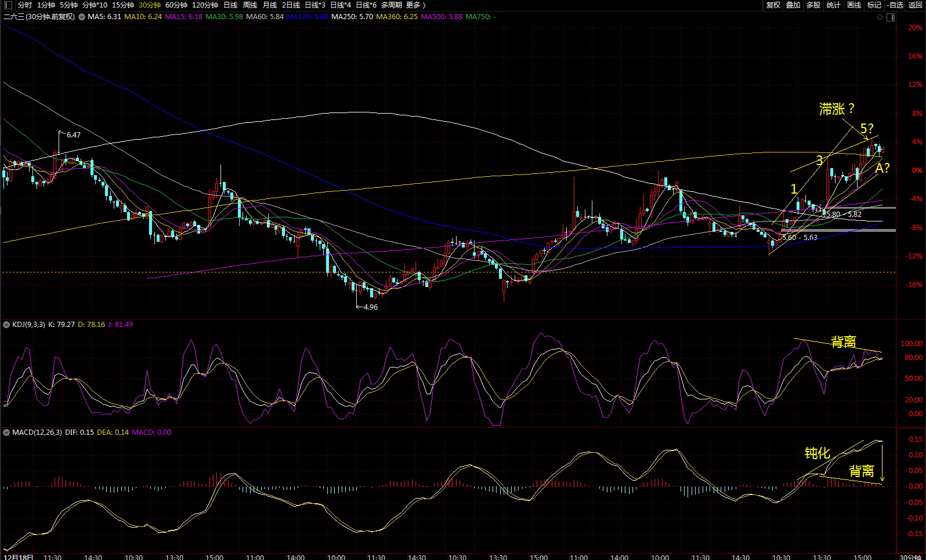The image size is (926, 560).
Task: Switch to the 60分钟 period tab
Action: tap(176, 5)
